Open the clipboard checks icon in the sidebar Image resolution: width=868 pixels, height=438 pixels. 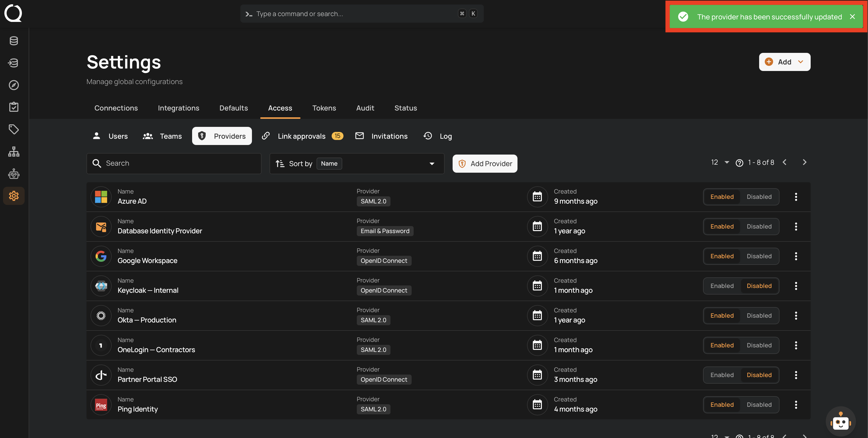14,107
